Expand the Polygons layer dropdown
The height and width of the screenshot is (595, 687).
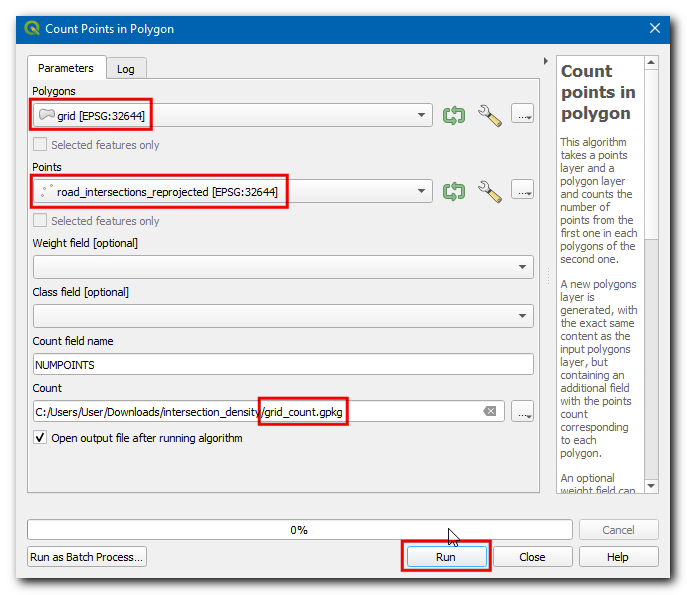pyautogui.click(x=422, y=115)
